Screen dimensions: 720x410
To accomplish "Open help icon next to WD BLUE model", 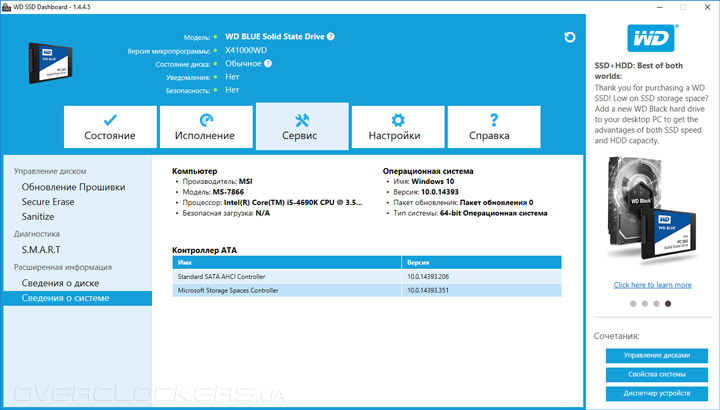I will tap(331, 37).
